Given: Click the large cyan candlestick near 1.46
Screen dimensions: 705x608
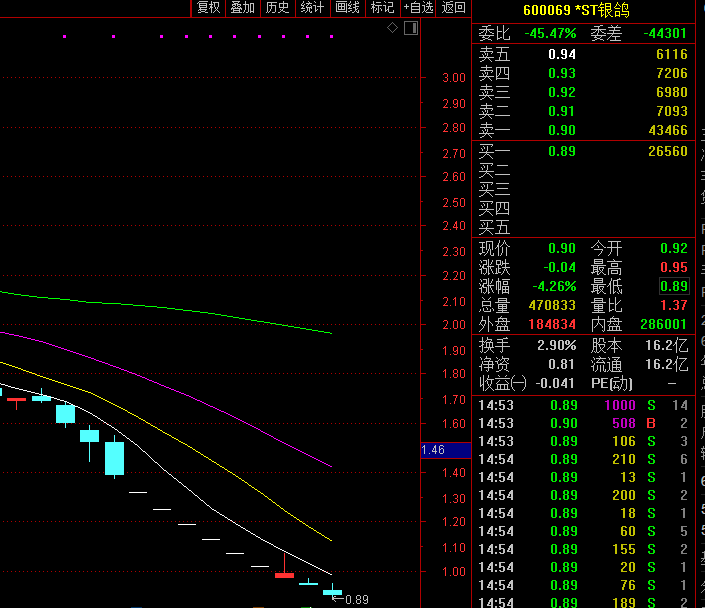Looking at the screenshot, I should [x=114, y=458].
